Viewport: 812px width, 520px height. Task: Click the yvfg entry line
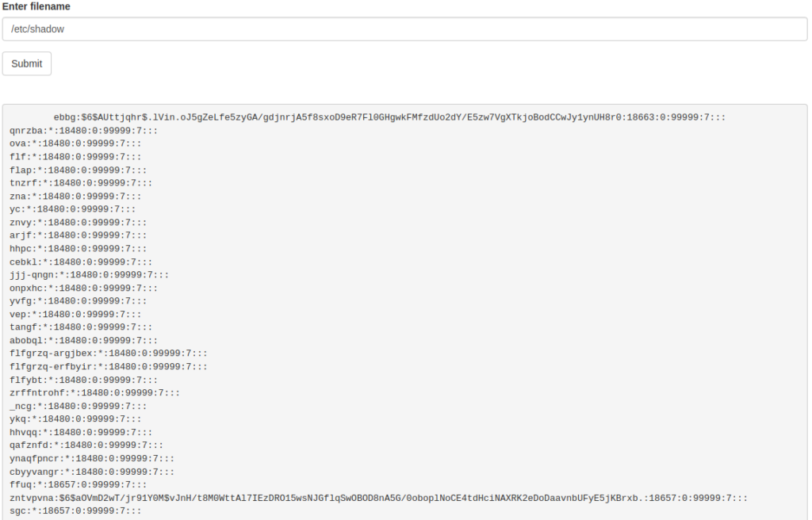[79, 301]
